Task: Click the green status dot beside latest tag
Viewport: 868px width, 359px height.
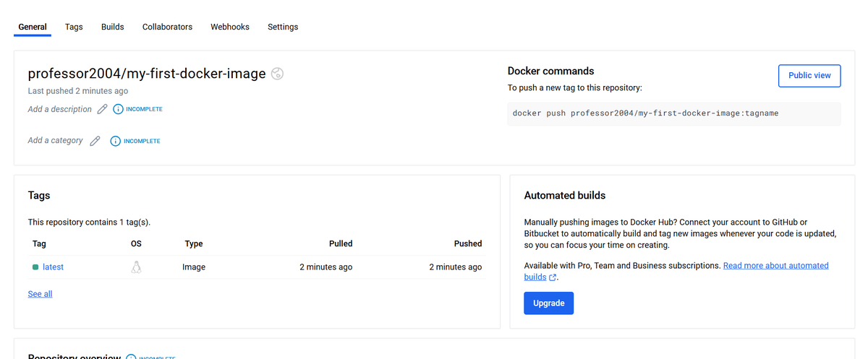Action: point(35,267)
